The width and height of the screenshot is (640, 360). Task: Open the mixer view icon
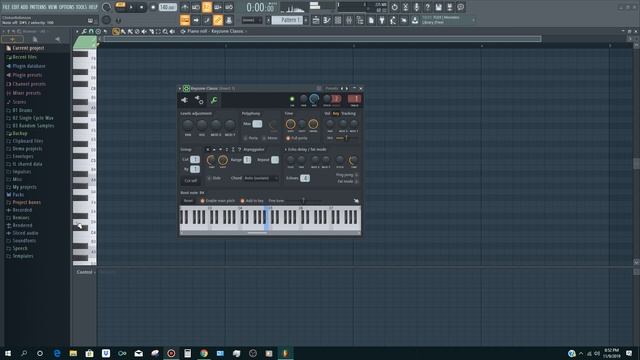tap(349, 20)
